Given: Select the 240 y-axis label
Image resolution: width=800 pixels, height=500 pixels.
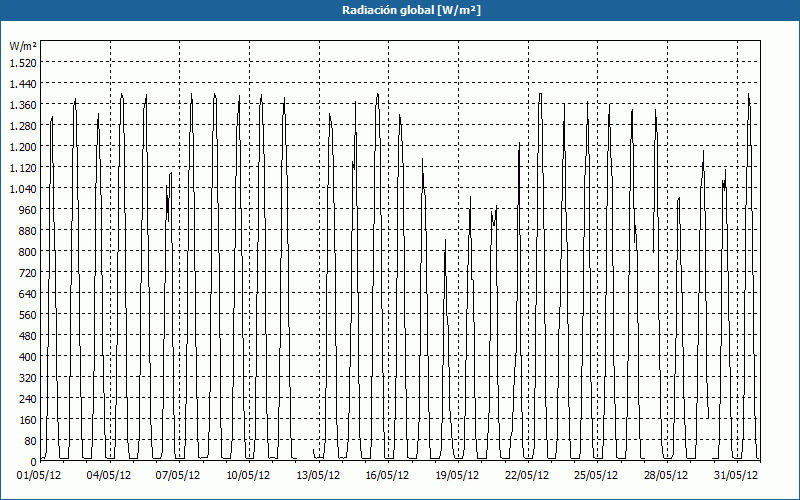Looking at the screenshot, I should [29, 398].
